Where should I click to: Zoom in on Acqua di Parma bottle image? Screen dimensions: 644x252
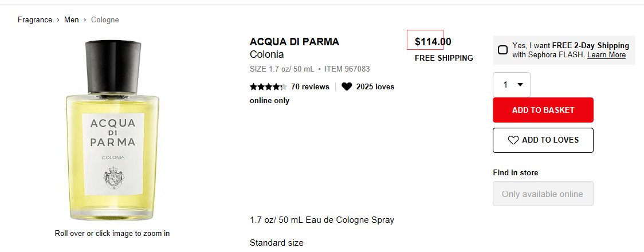(x=112, y=132)
